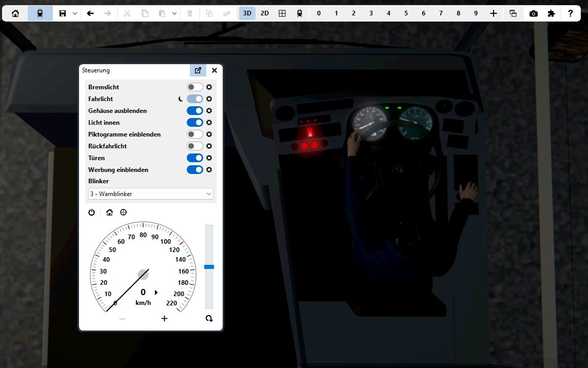Click the vertical speed slider handle
This screenshot has width=588, height=368.
209,267
